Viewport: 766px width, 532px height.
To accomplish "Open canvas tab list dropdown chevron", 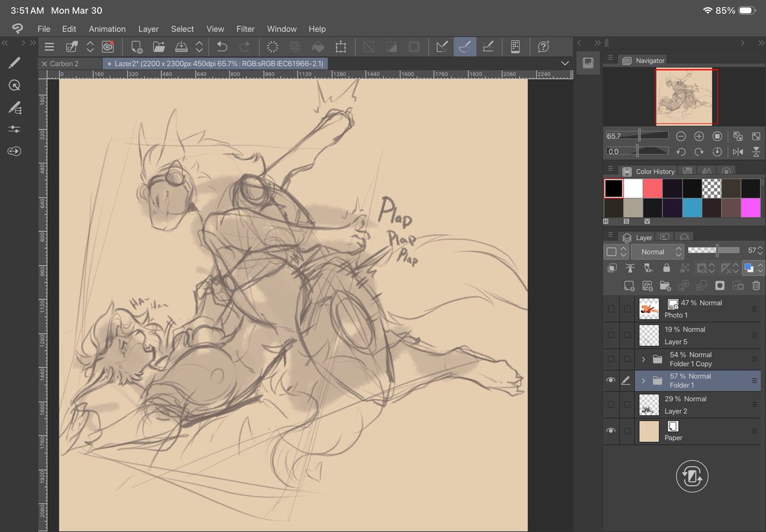I will (x=564, y=63).
